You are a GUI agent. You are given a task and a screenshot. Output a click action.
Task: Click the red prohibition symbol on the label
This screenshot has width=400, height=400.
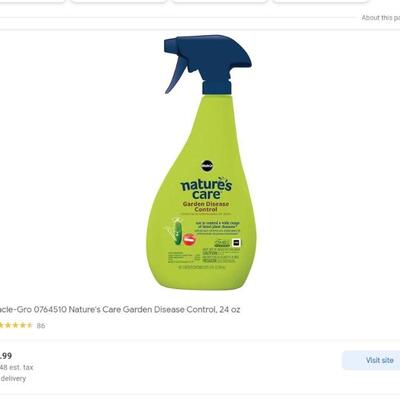pos(190,239)
